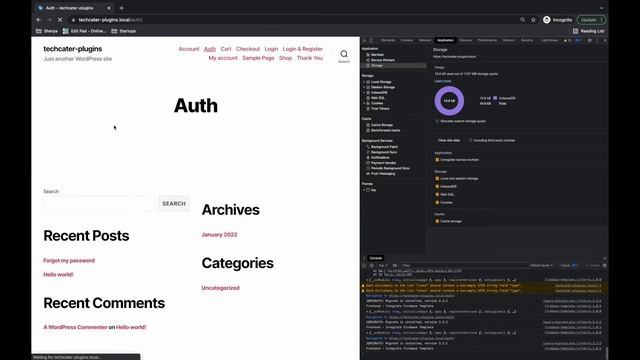Open the January 2022 archive link
The height and width of the screenshot is (360, 640).
point(219,235)
